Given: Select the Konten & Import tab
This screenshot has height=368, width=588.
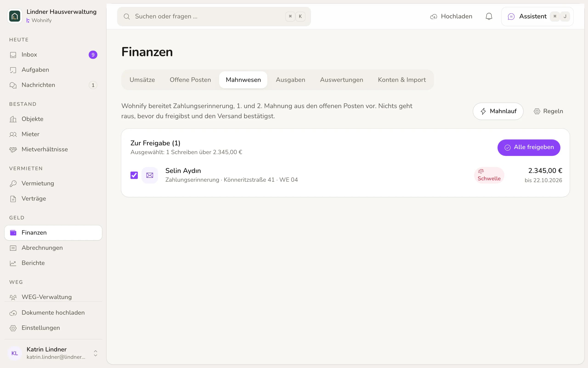Looking at the screenshot, I should click(x=402, y=80).
